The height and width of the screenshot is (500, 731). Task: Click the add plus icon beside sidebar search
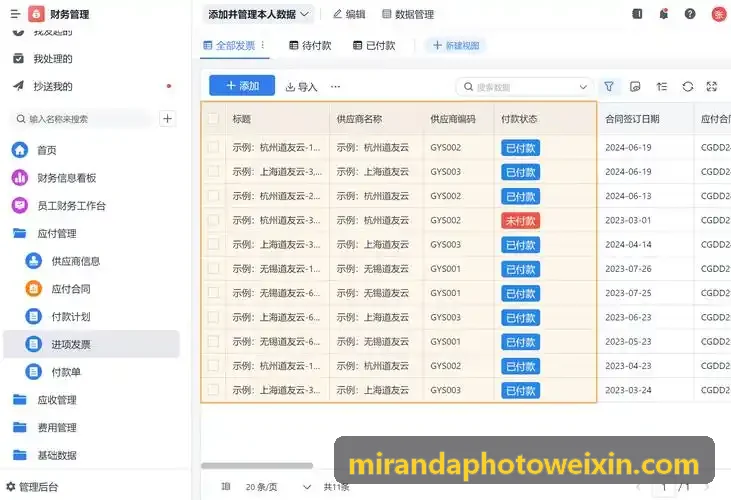pyautogui.click(x=167, y=118)
